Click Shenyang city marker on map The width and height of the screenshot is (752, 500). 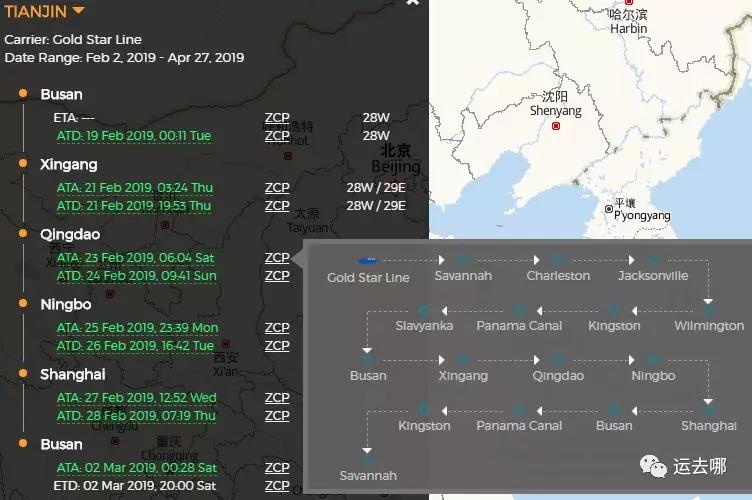[x=556, y=126]
